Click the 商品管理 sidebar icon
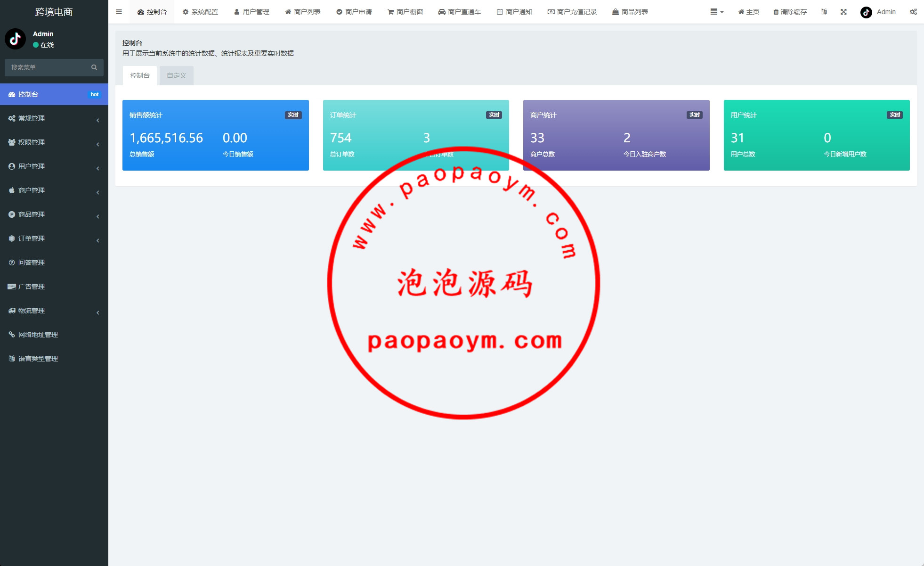924x566 pixels. [12, 214]
